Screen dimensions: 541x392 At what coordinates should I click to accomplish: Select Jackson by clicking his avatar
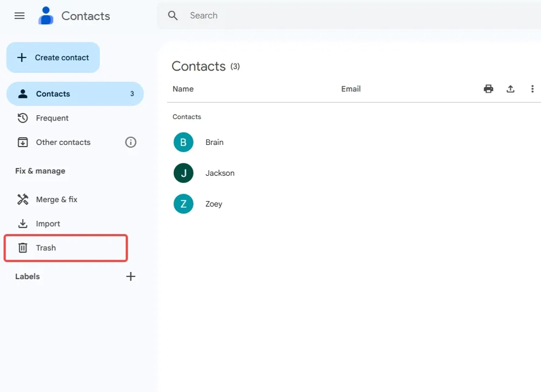183,172
